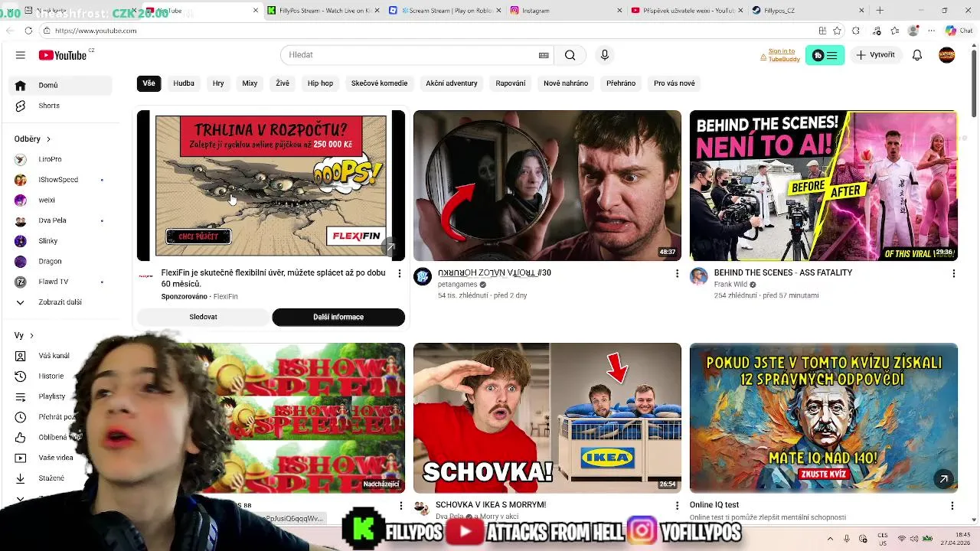
Task: Select the Hudba filter chip
Action: 184,83
